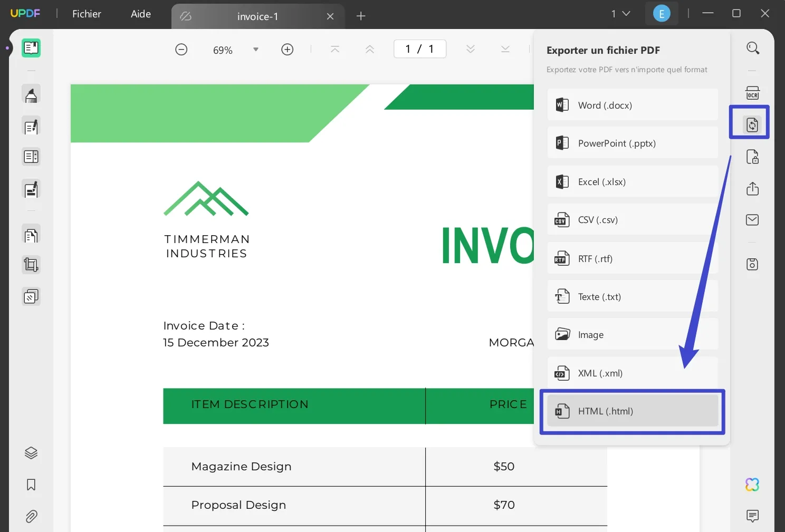Open the Edit PDF tool
785x532 pixels.
[31, 127]
